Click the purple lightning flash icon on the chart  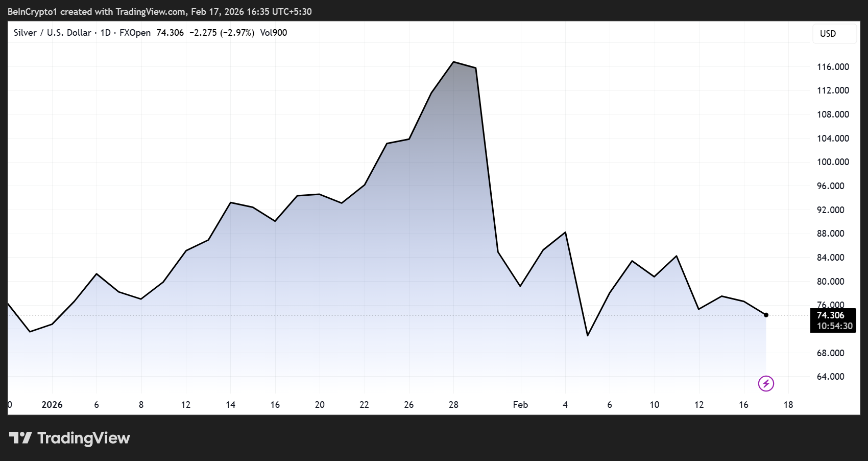[765, 384]
